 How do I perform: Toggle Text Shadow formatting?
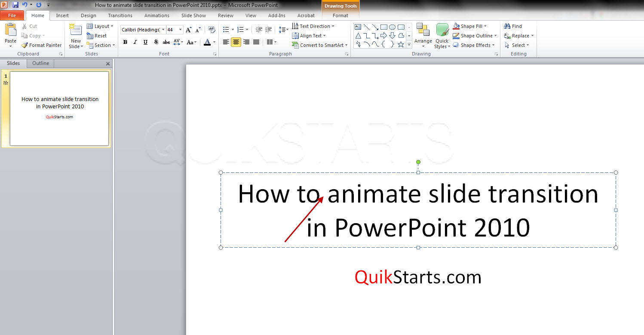click(x=156, y=42)
